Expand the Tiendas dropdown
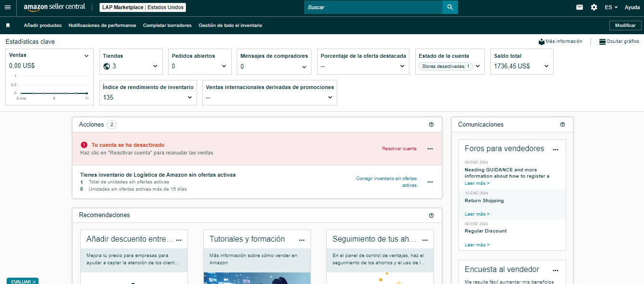The image size is (644, 284). pos(155,66)
